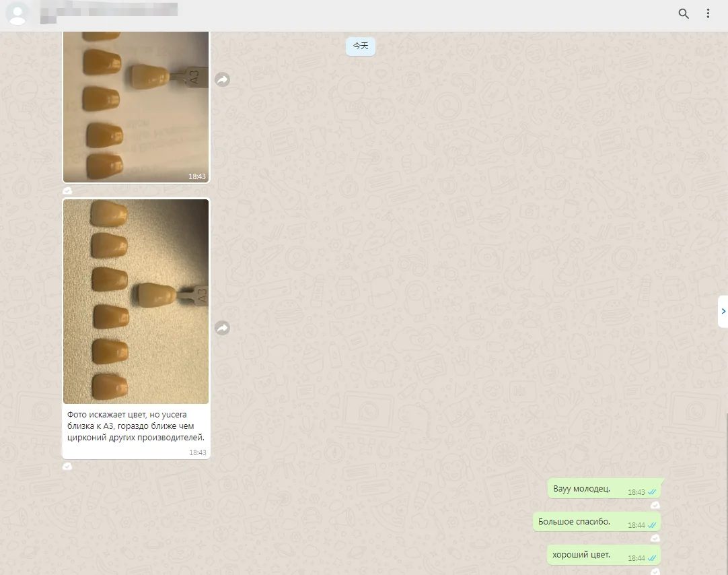
Task: Expand the side panel arrow at right edge
Action: click(723, 311)
